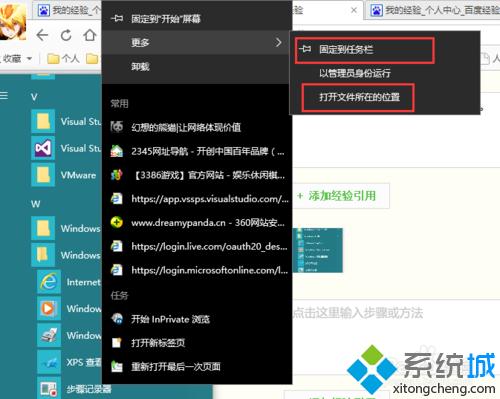Launch 步骤记录器 from Start list

[74, 388]
